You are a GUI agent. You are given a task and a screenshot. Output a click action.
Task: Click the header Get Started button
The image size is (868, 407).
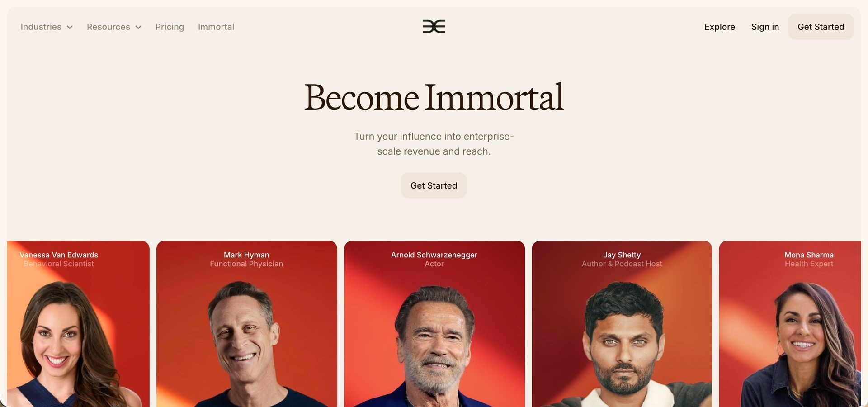click(x=821, y=27)
